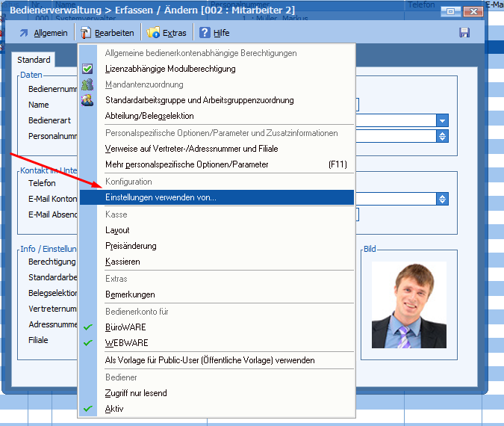Open Bemerkungen

coord(130,294)
